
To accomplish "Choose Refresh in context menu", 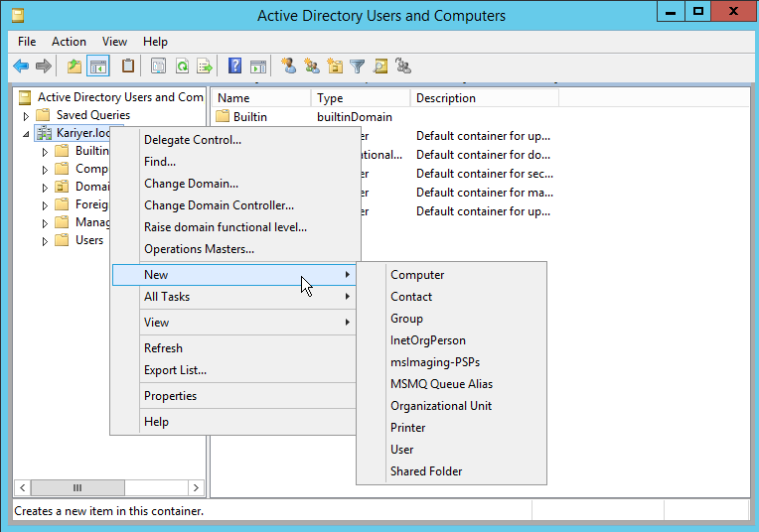I will click(233, 348).
